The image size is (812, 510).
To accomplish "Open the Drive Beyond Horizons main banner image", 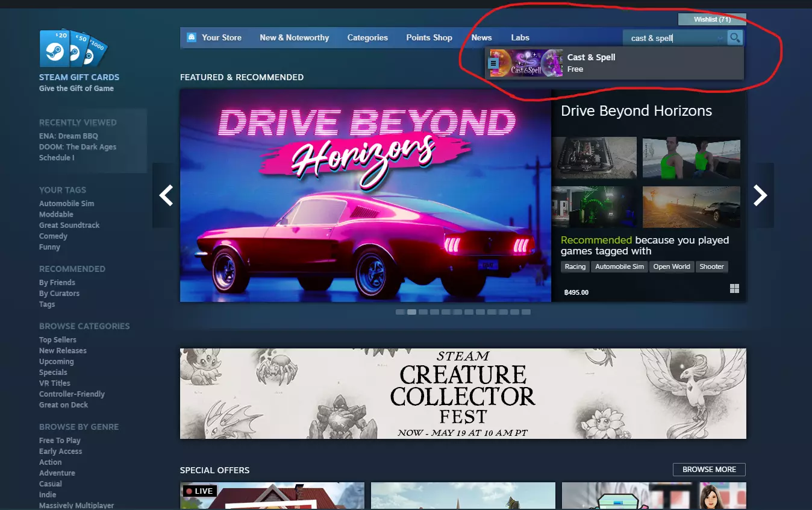I will (x=366, y=195).
